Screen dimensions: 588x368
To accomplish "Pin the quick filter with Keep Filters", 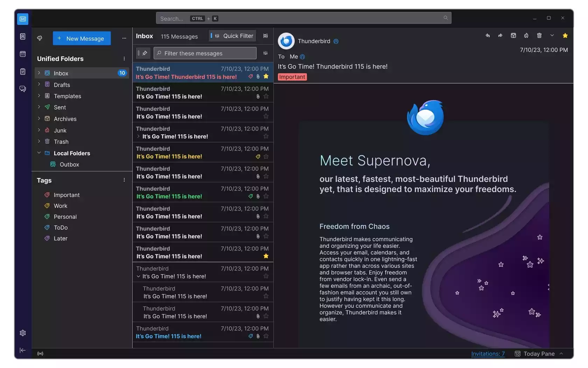I will [143, 53].
